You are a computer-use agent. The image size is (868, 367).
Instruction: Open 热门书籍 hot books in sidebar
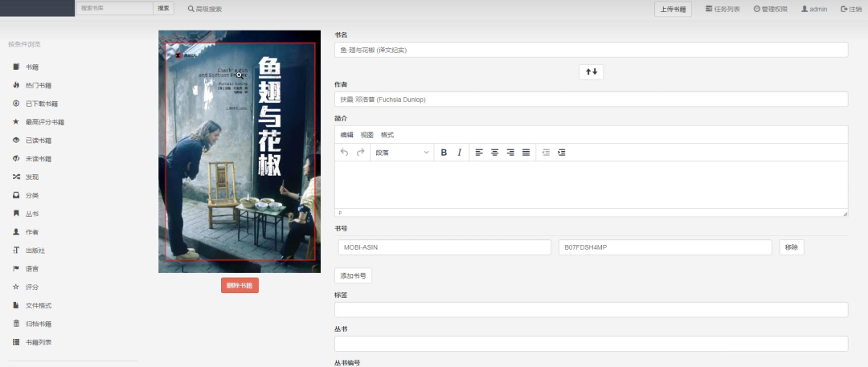tap(32, 85)
